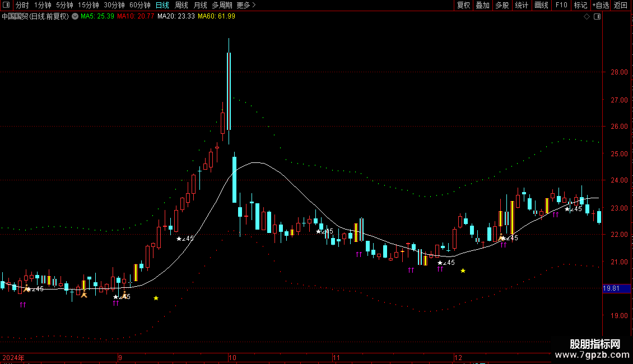Select the 5分钟 period tab
Screen dimensions: 633x364
click(64, 5)
